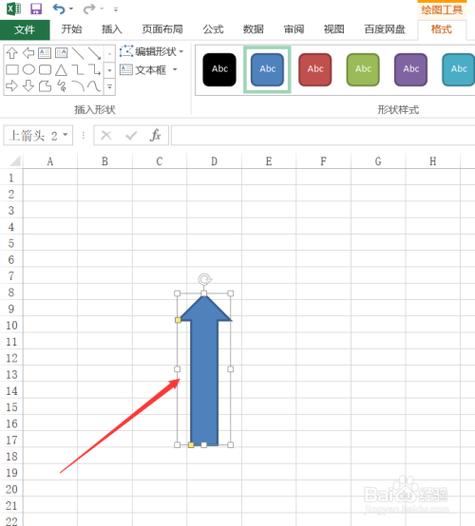The image size is (475, 526).
Task: Save the workbook with the floppy icon
Action: point(36,9)
